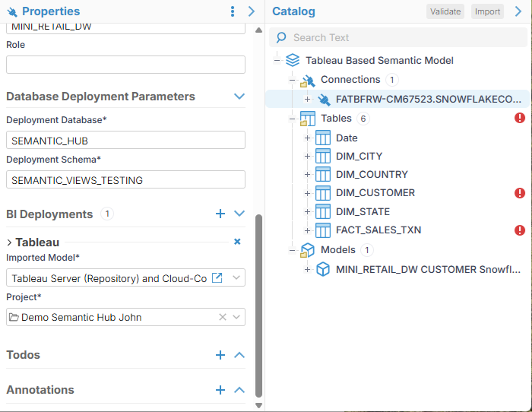Open the Imported Model external link icon
This screenshot has height=412, width=532.
[217, 278]
